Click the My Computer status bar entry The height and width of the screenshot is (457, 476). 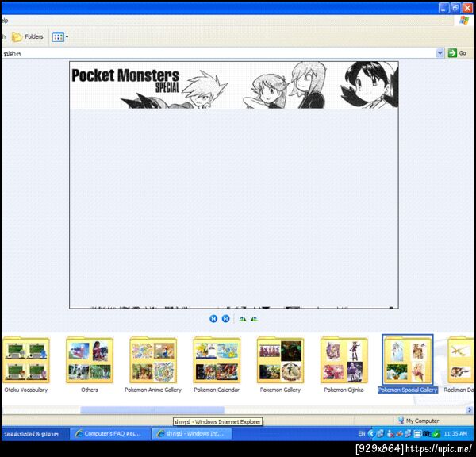point(418,421)
